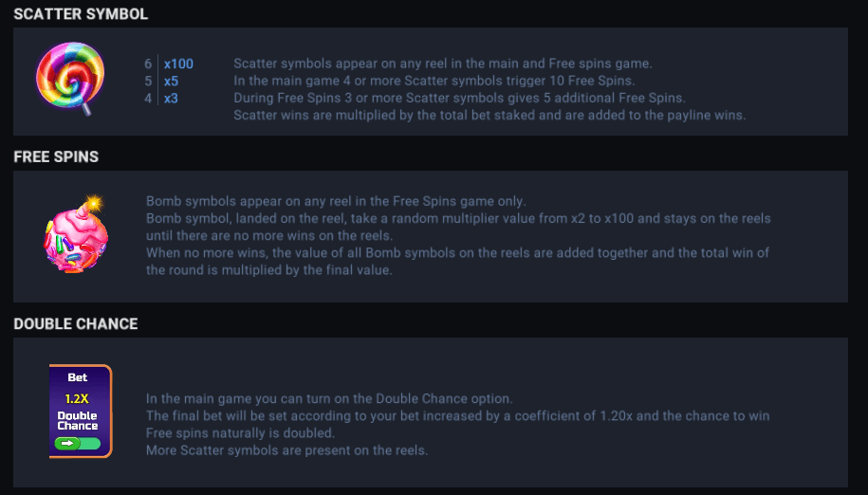Click the Double Chance text on the bet card
The height and width of the screenshot is (495, 868).
click(78, 421)
